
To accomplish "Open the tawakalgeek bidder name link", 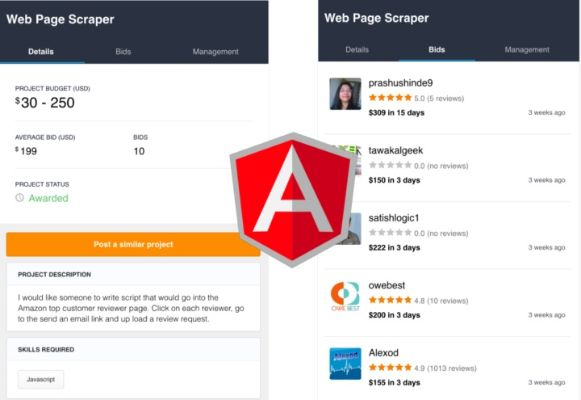I will point(396,150).
